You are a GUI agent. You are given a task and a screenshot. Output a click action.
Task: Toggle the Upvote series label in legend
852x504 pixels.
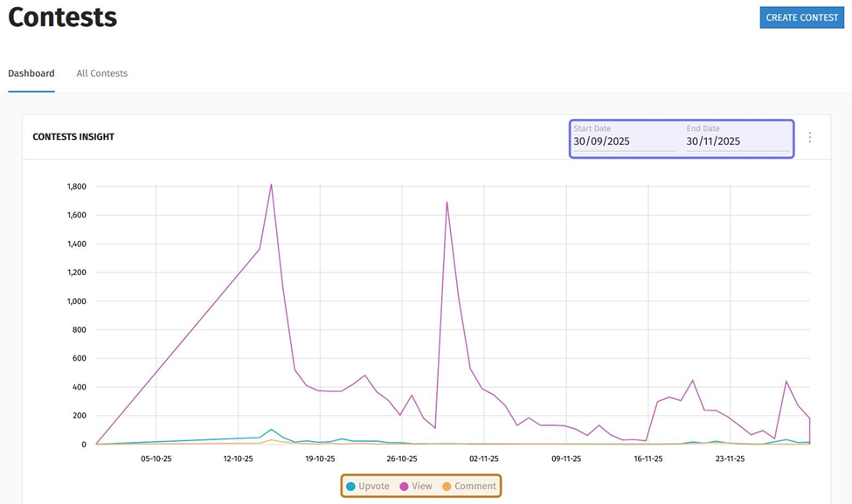click(x=374, y=487)
